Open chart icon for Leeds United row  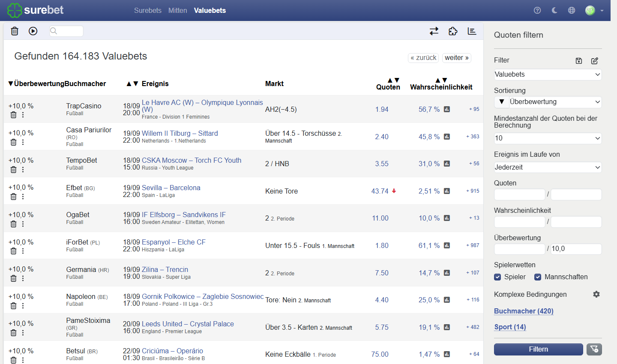click(x=447, y=327)
